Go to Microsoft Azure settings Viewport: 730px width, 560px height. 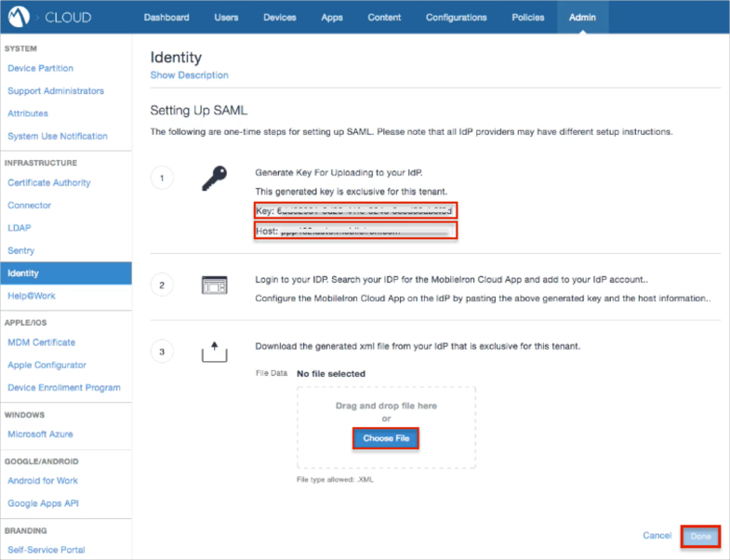[40, 433]
